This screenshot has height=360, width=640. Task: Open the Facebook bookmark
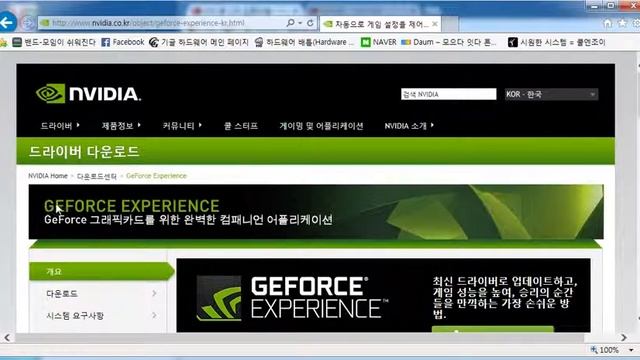pyautogui.click(x=122, y=42)
